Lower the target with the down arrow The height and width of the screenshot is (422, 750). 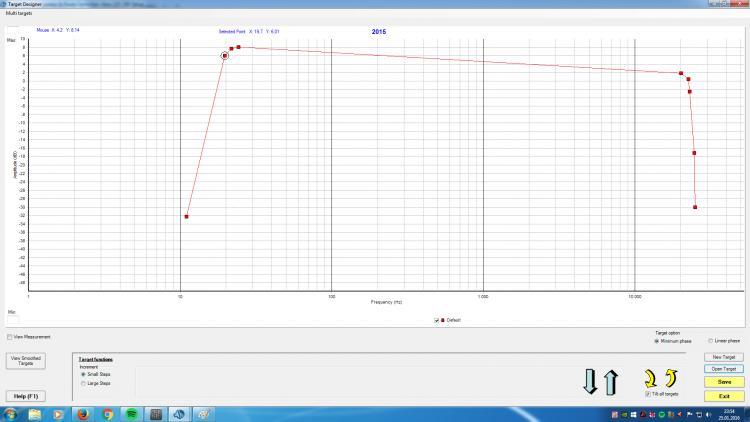coord(590,381)
